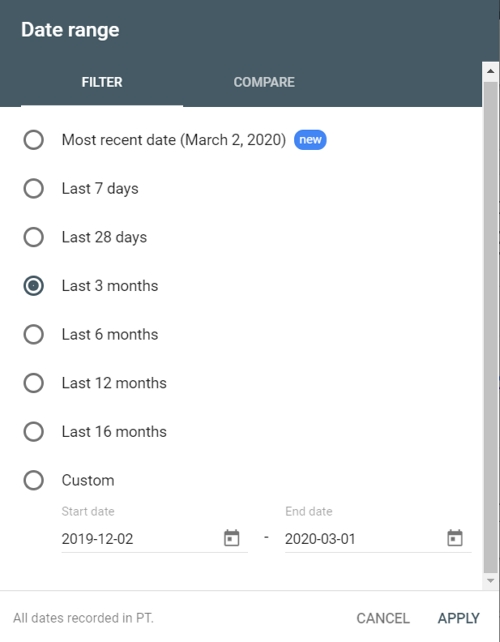Click the APPLY button
The image size is (500, 642).
[459, 618]
